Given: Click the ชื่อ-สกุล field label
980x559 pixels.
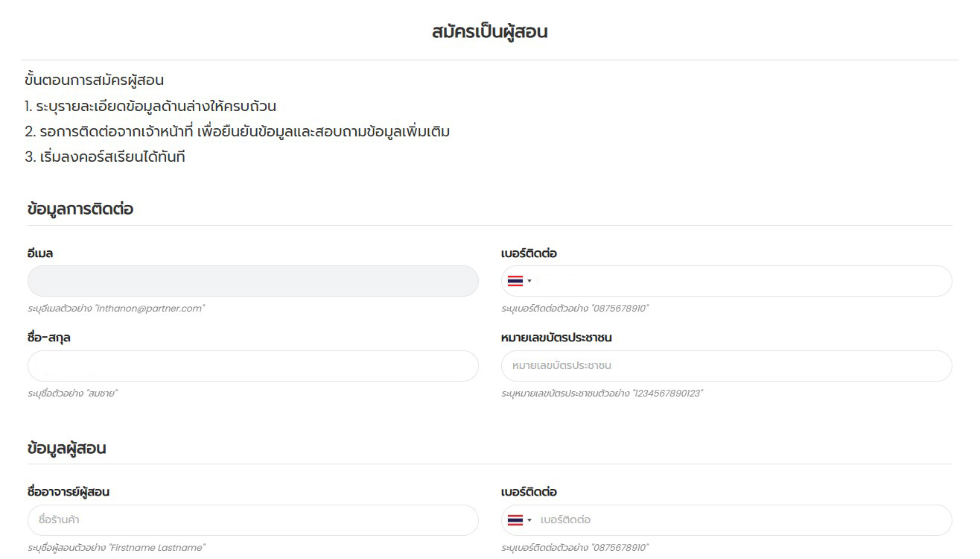Looking at the screenshot, I should click(49, 338).
